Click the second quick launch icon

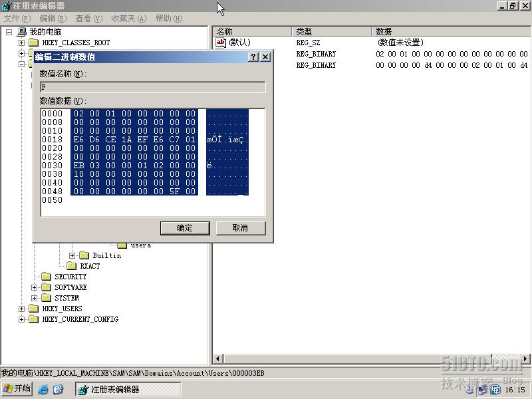pyautogui.click(x=58, y=389)
